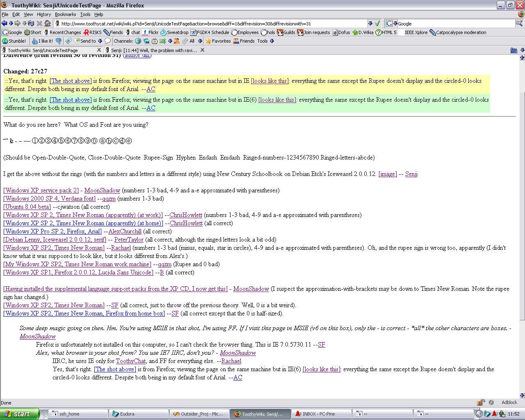The width and height of the screenshot is (525, 420).
Task: Switch to ssh_home taskbar window
Action: point(78,414)
